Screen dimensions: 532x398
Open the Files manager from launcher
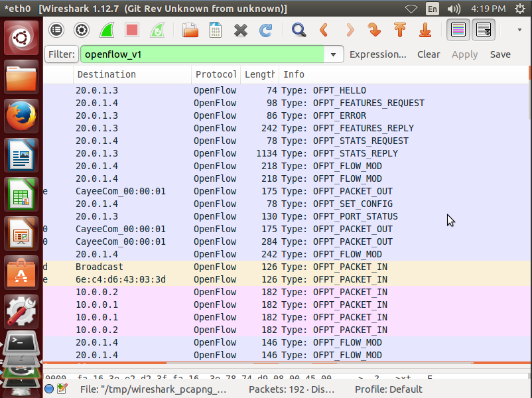tap(21, 77)
